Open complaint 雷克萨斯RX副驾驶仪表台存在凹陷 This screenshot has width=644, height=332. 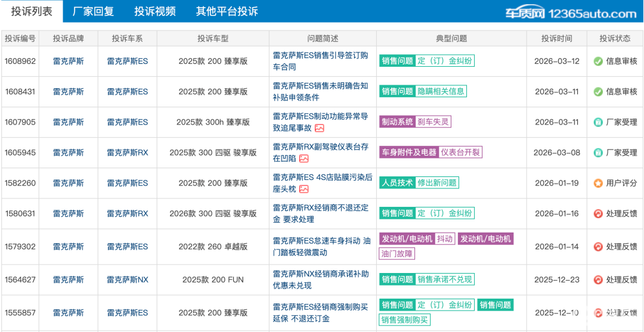pos(320,153)
